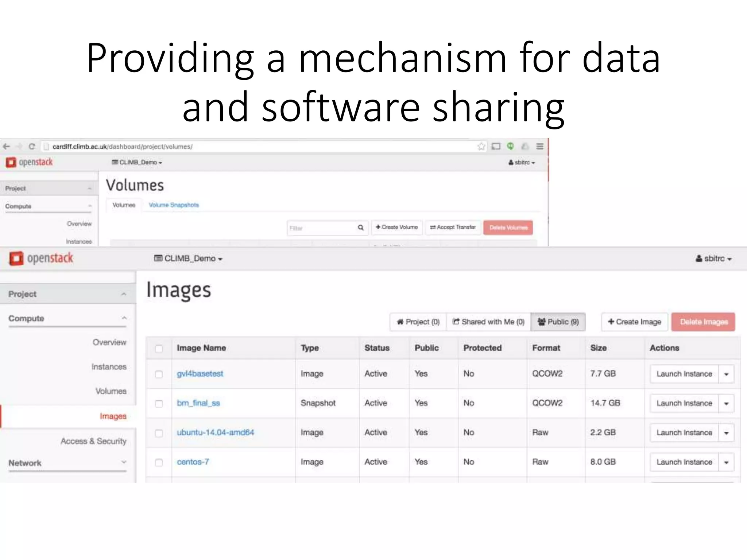Open actions dropdown arrow for bm_final_ss
The image size is (747, 560).
pyautogui.click(x=726, y=404)
